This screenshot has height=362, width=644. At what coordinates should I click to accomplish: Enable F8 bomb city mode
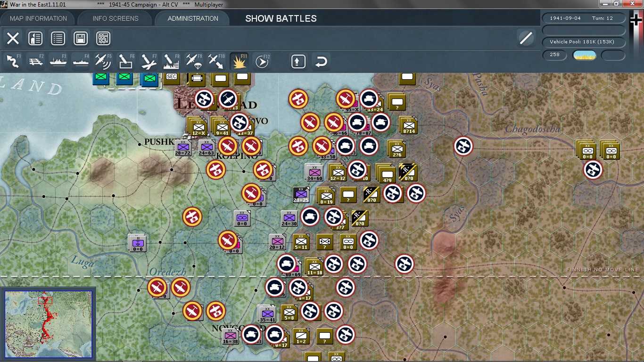click(x=171, y=61)
